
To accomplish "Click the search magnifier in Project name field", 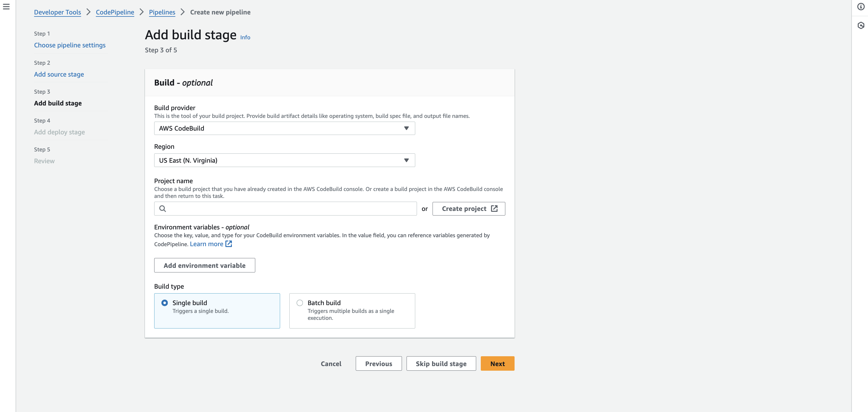I will 162,209.
